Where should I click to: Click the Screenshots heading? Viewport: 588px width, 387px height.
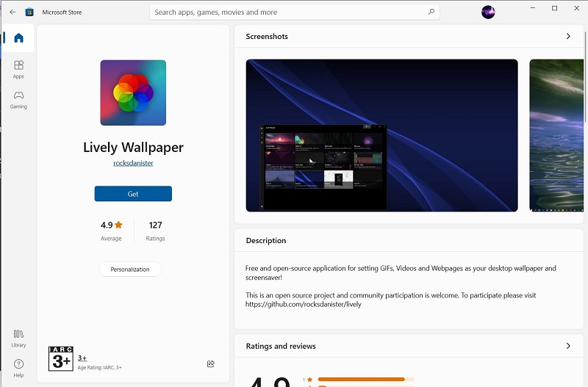click(267, 36)
